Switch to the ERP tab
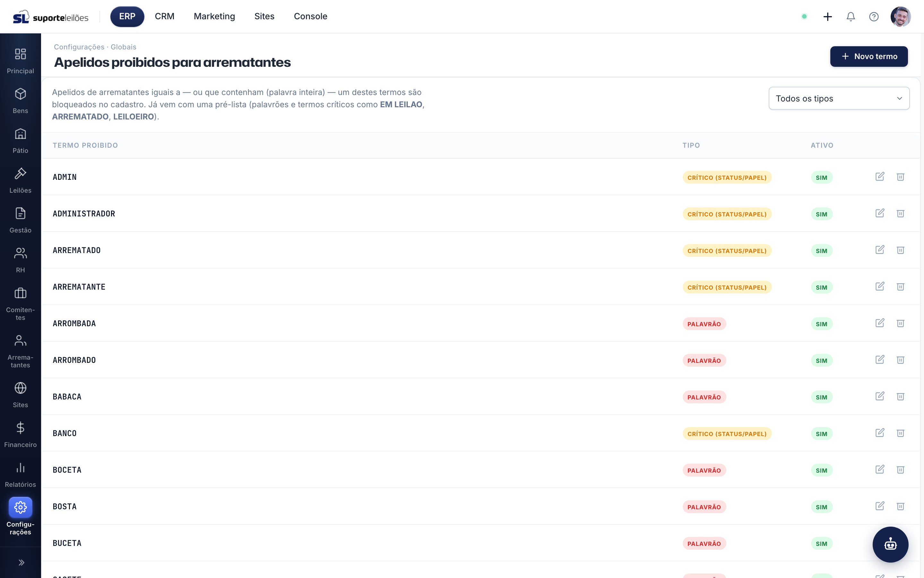 point(127,16)
